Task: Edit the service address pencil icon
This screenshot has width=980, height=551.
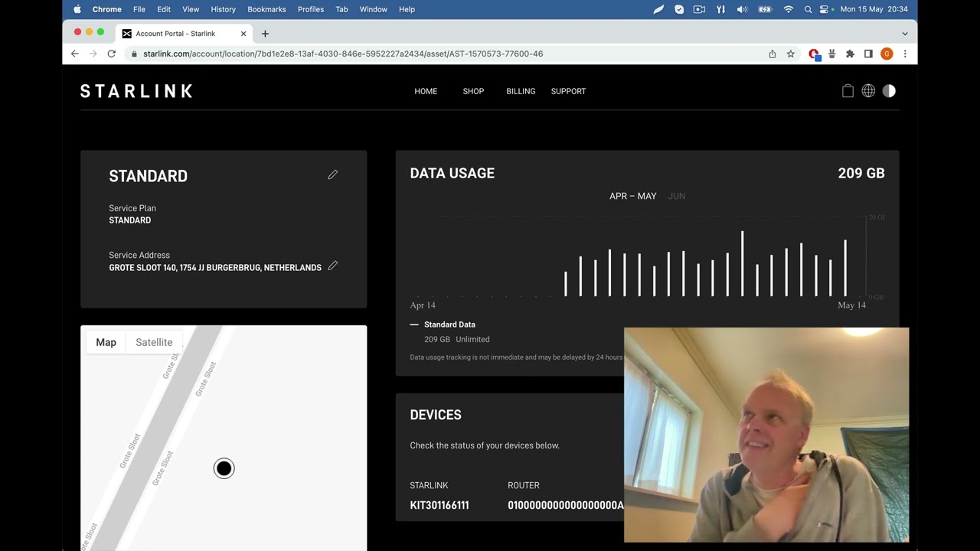Action: click(332, 266)
